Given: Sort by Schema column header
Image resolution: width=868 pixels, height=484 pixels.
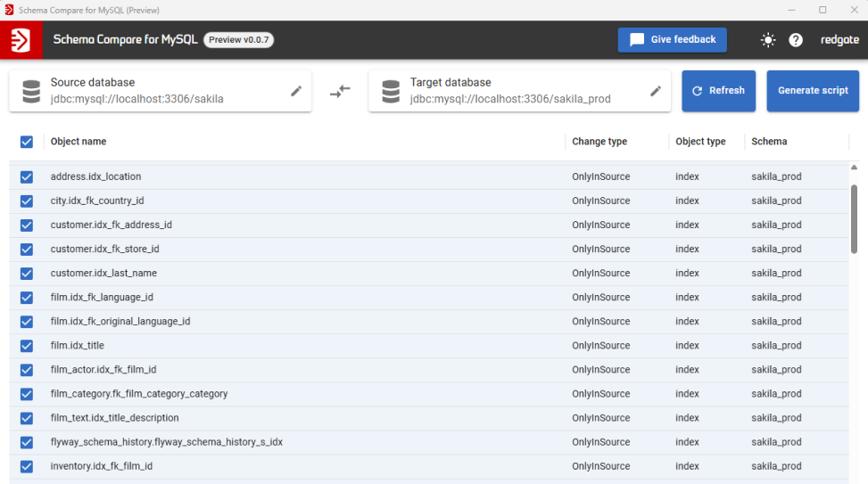Looking at the screenshot, I should tap(769, 142).
